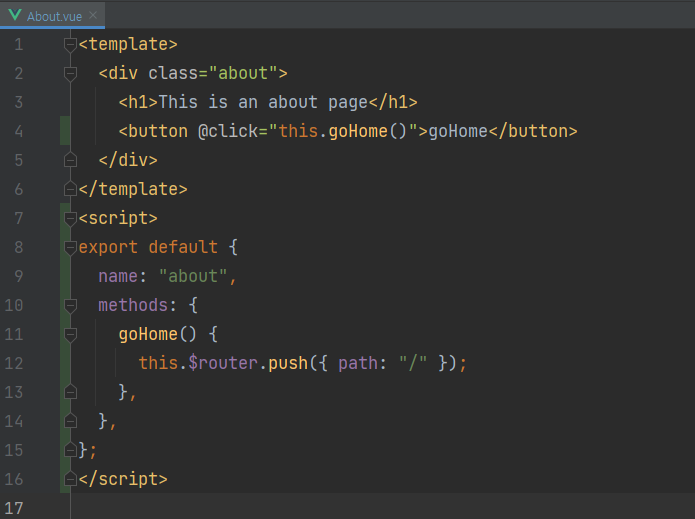The image size is (695, 519).
Task: Click the Vue file icon on About.vue tab
Action: 15,15
